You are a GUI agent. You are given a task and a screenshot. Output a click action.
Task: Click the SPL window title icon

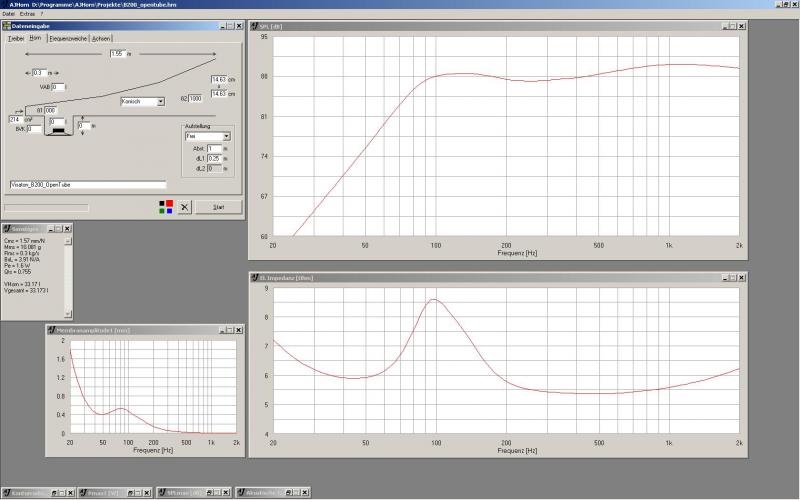(x=255, y=25)
